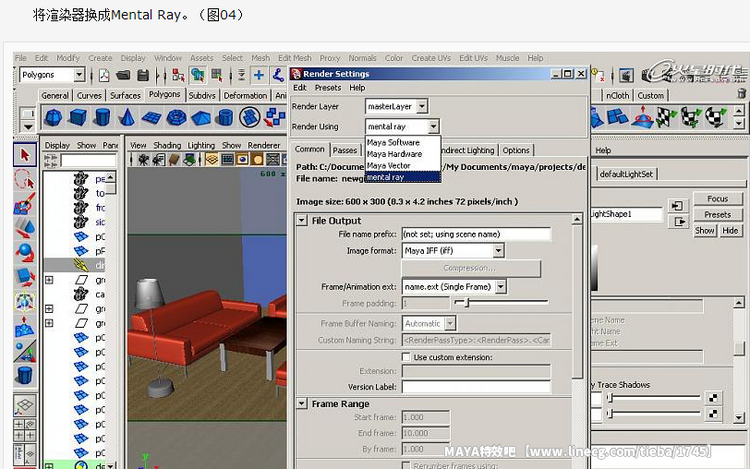
Task: Open the Frame/Animation ext dropdown
Action: (x=501, y=287)
